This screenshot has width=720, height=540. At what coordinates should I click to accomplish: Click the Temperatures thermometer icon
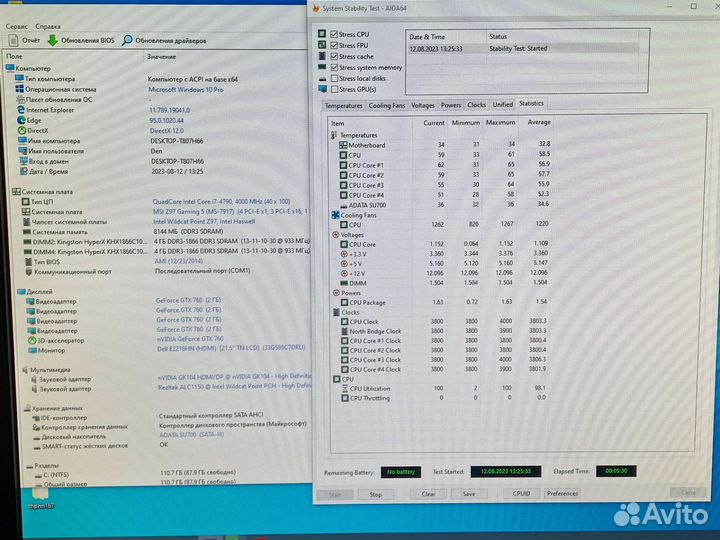pos(334,135)
